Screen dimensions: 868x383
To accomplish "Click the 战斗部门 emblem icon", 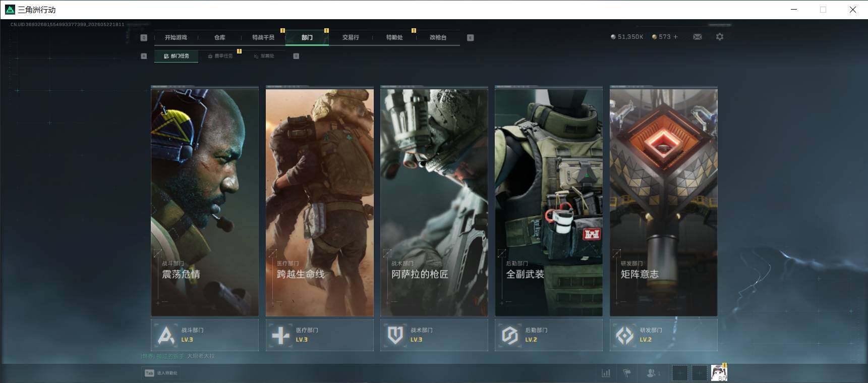I will coord(166,335).
